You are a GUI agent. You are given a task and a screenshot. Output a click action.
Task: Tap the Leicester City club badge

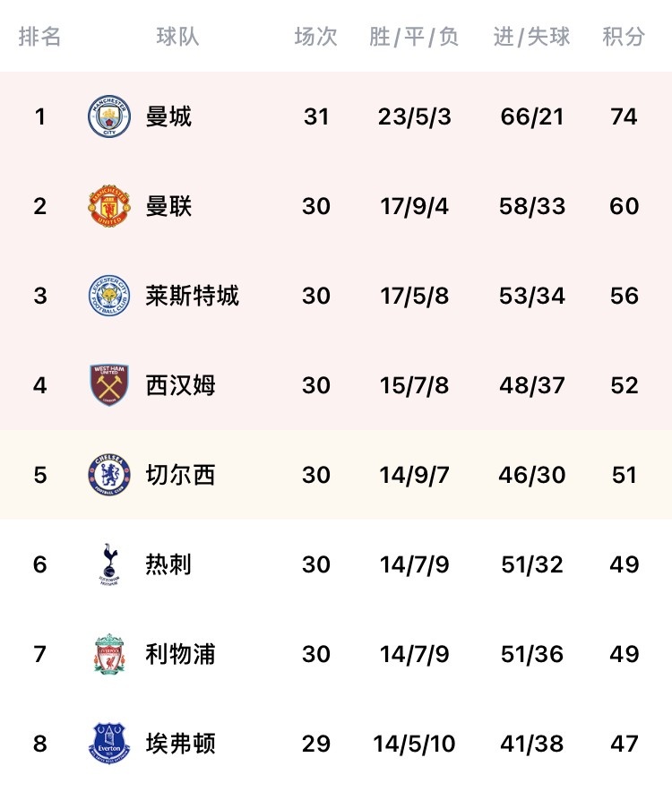coord(109,296)
